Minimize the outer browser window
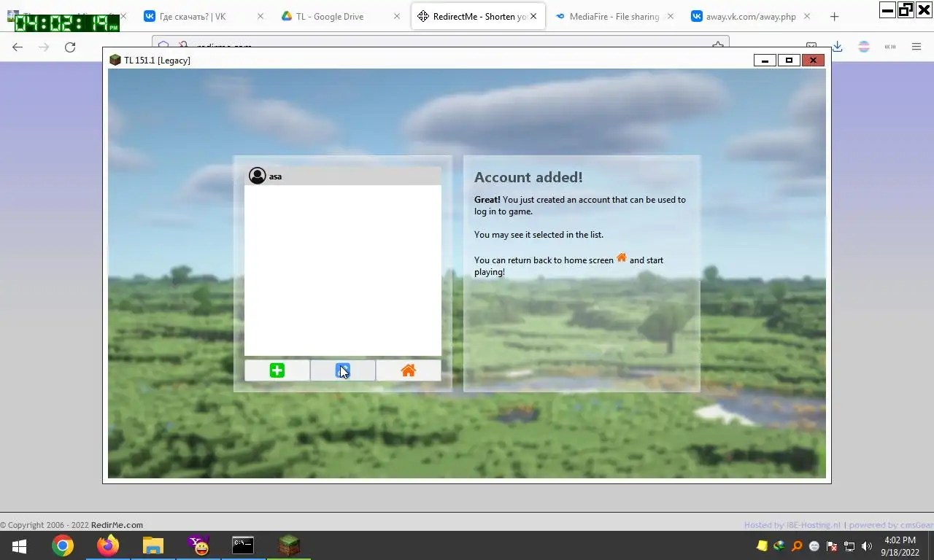This screenshot has height=560, width=934. (x=887, y=9)
